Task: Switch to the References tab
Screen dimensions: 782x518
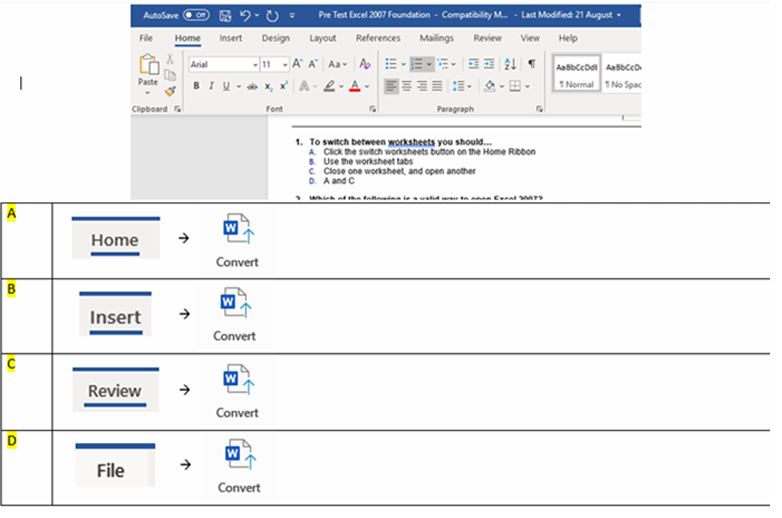Action: click(x=378, y=38)
